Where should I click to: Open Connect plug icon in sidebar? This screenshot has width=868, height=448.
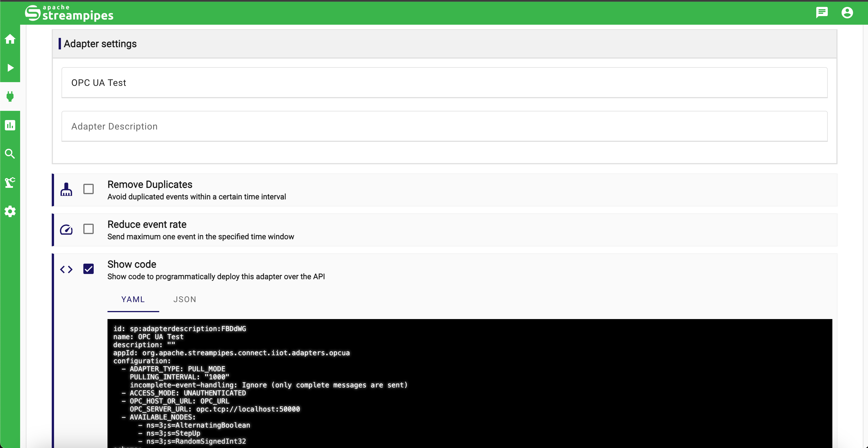[10, 96]
